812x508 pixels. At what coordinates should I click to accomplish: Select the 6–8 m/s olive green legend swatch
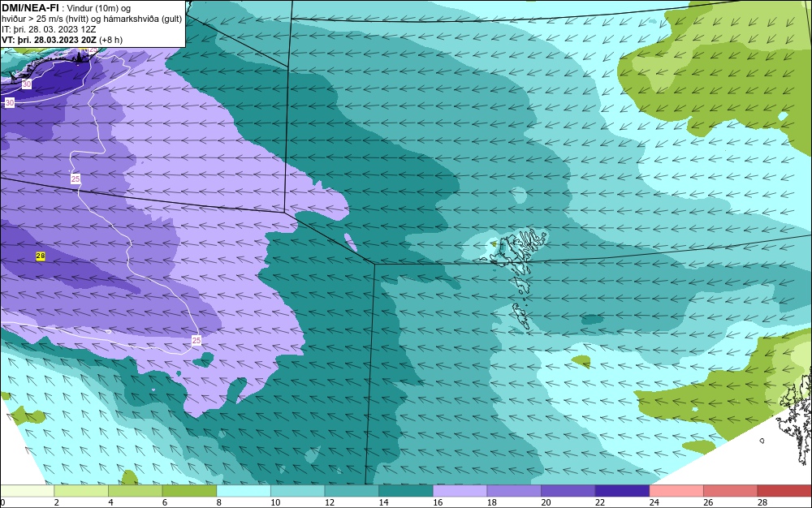189,491
